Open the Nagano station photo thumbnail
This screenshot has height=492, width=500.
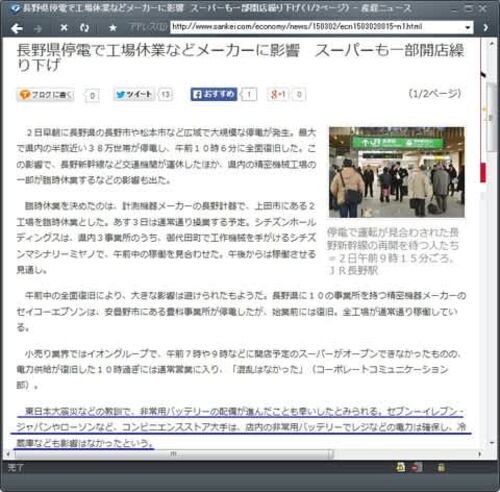pyautogui.click(x=396, y=172)
